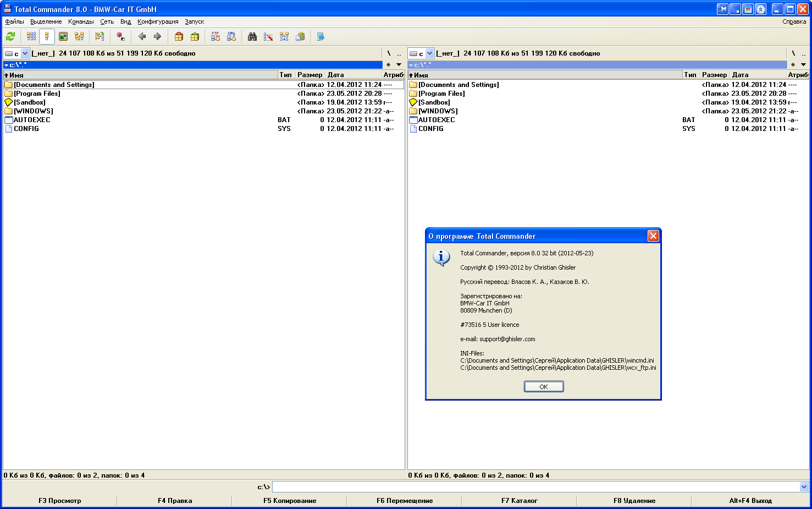Select [Sandbox] in the right panel
Viewport: 812px width, 509px height.
click(608, 102)
